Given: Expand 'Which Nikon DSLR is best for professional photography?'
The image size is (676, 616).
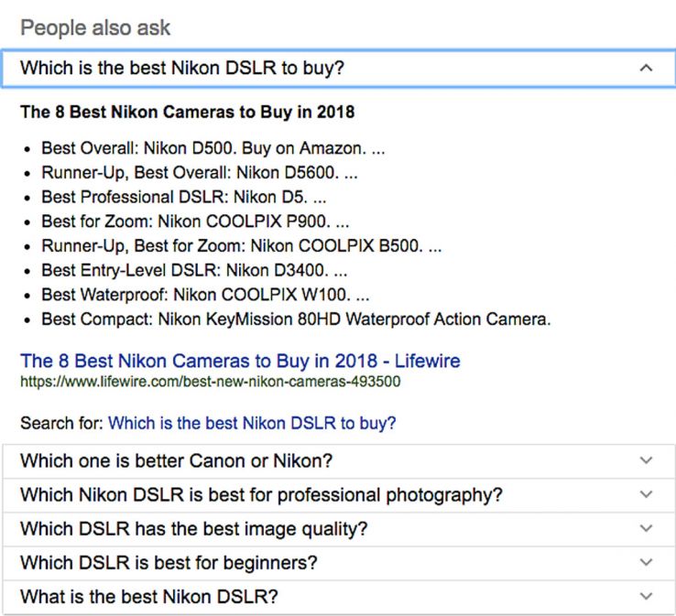Looking at the screenshot, I should tap(261, 495).
